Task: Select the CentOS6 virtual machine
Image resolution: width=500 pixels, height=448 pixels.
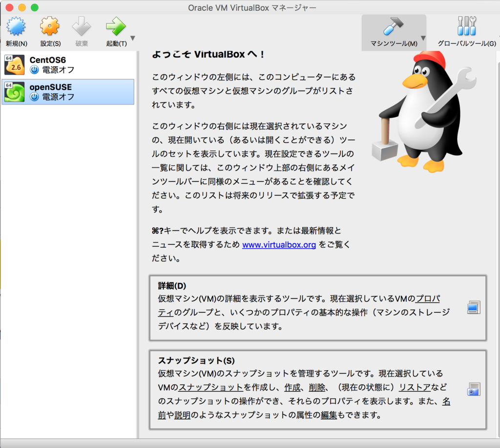Action: coord(68,65)
